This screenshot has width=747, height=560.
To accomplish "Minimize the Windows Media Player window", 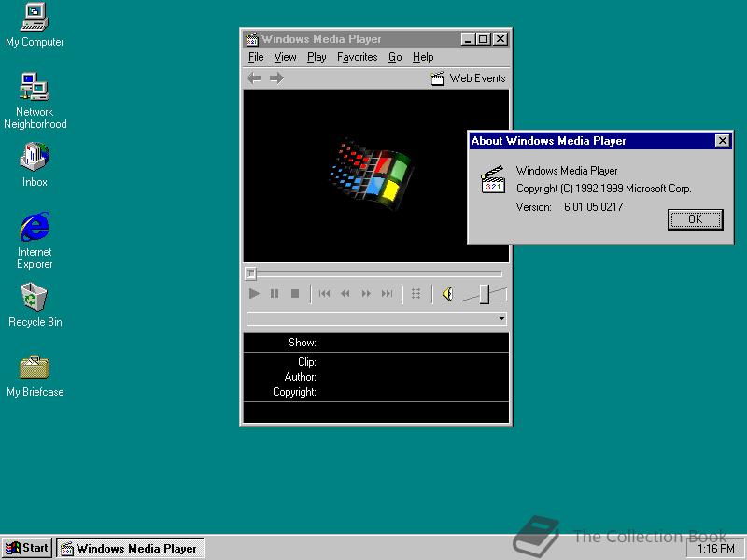I will click(469, 39).
